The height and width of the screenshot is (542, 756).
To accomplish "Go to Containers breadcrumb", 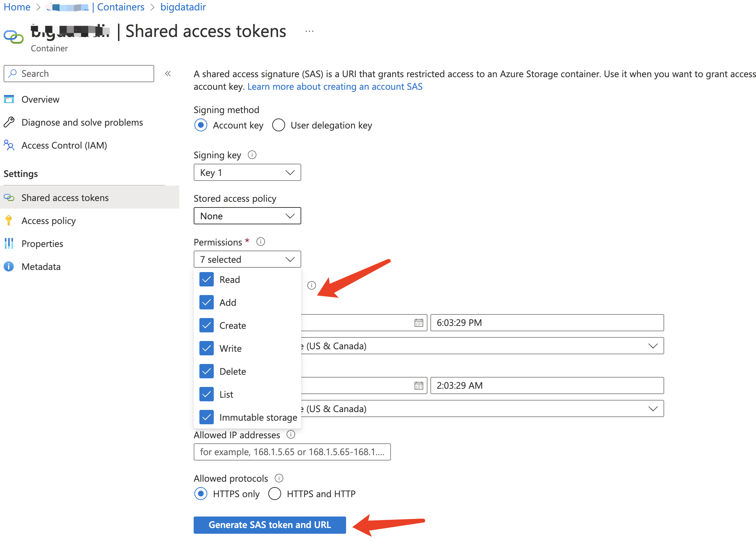I will coord(121,7).
